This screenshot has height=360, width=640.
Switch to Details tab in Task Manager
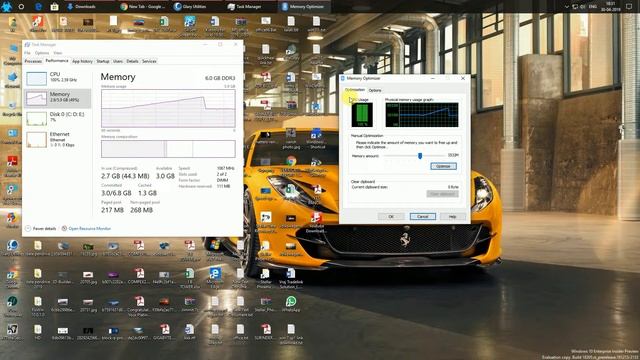[132, 61]
